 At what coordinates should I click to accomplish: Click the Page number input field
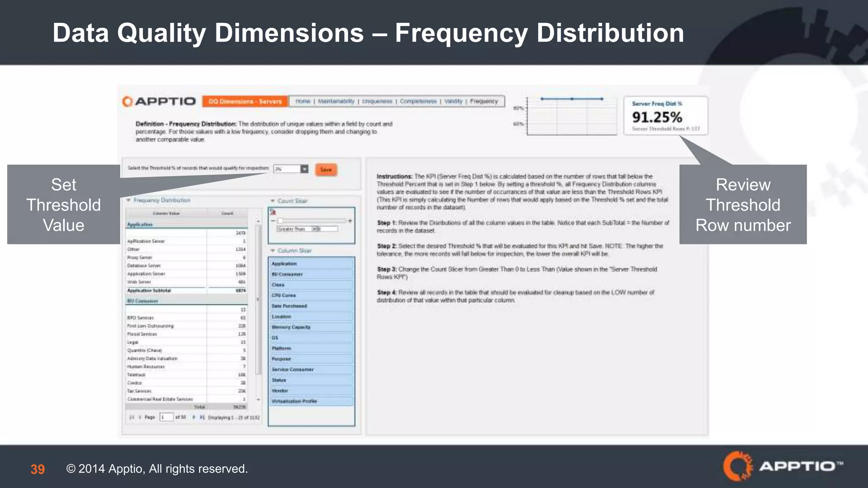point(166,417)
